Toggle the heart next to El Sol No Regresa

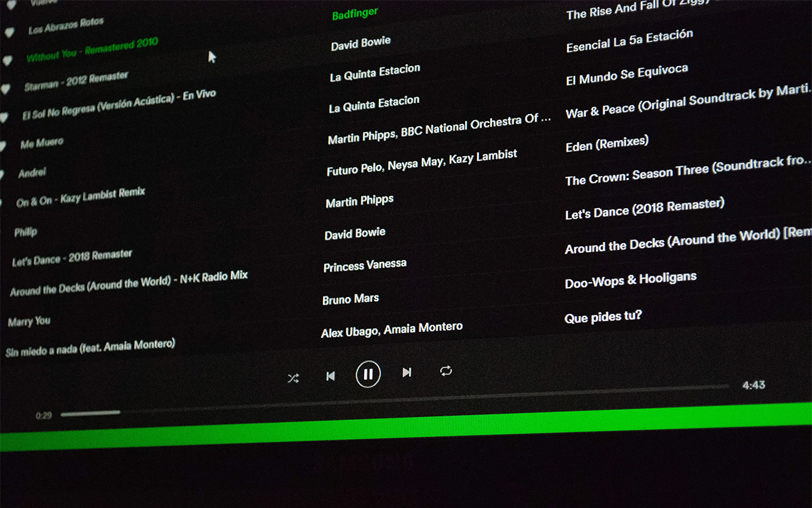(x=4, y=118)
